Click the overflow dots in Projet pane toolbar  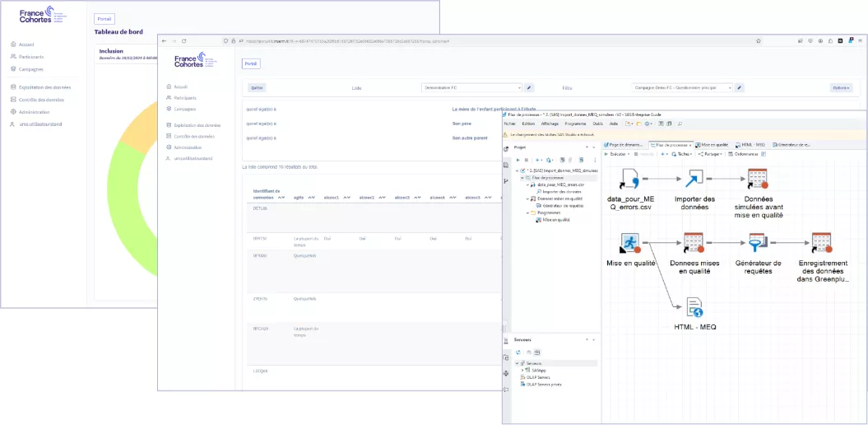[x=595, y=160]
